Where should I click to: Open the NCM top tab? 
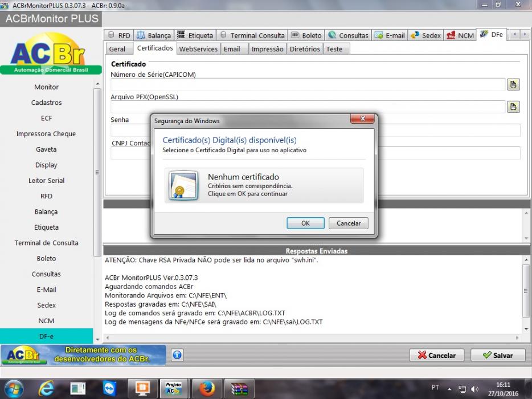point(460,35)
